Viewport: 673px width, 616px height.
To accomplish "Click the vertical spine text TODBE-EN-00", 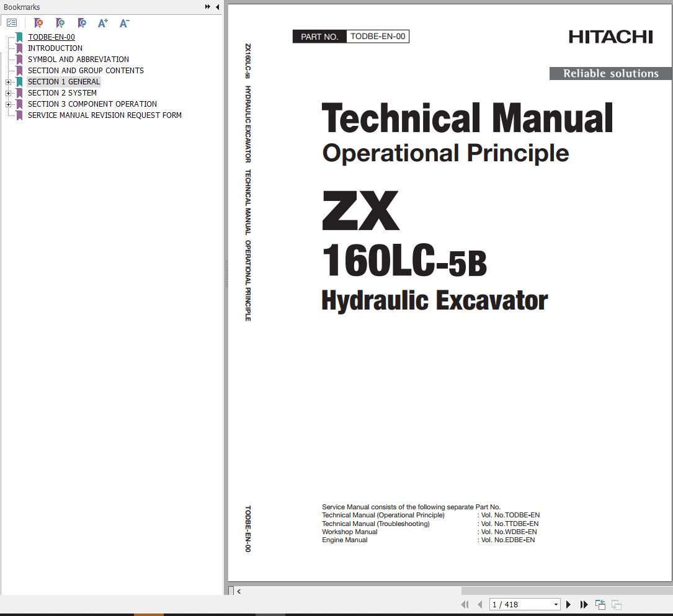I will pos(247,529).
